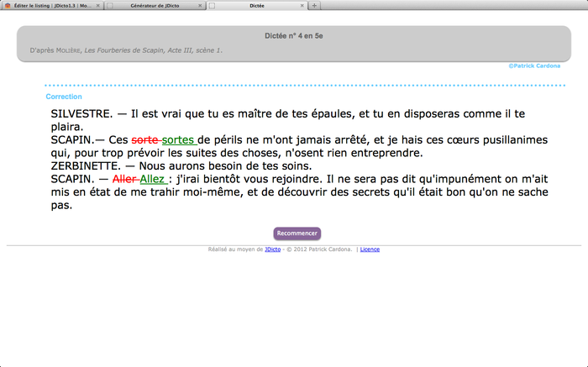The height and width of the screenshot is (367, 588).
Task: Open a new tab with the plus button
Action: [x=314, y=5]
